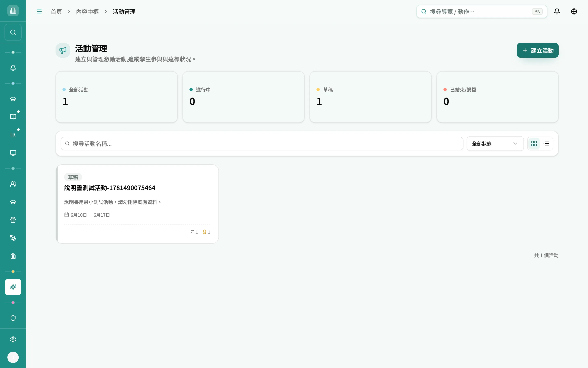Click the 草稿 badge on the activity card
588x368 pixels.
(73, 177)
